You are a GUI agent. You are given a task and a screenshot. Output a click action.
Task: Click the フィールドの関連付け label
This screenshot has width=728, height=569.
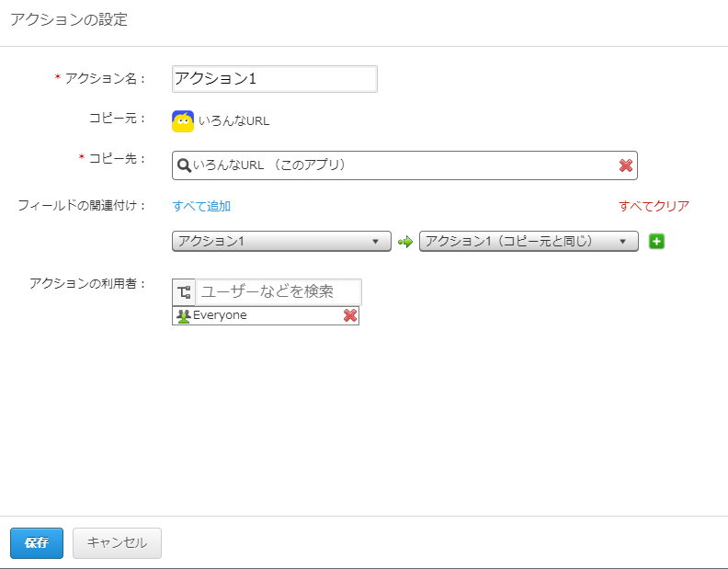pyautogui.click(x=82, y=205)
